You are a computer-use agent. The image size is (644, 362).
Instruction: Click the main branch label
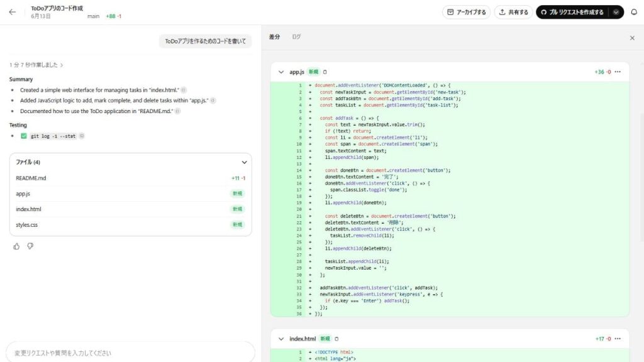click(93, 16)
